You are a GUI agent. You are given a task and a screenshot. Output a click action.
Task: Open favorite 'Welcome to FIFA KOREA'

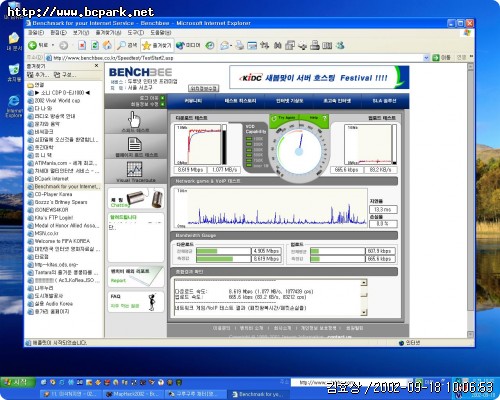pos(59,241)
